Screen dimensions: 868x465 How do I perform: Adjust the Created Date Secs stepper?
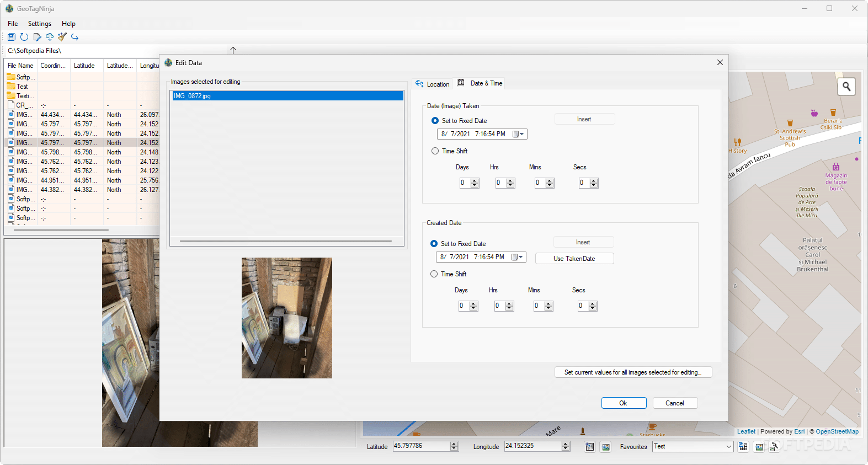coord(593,306)
